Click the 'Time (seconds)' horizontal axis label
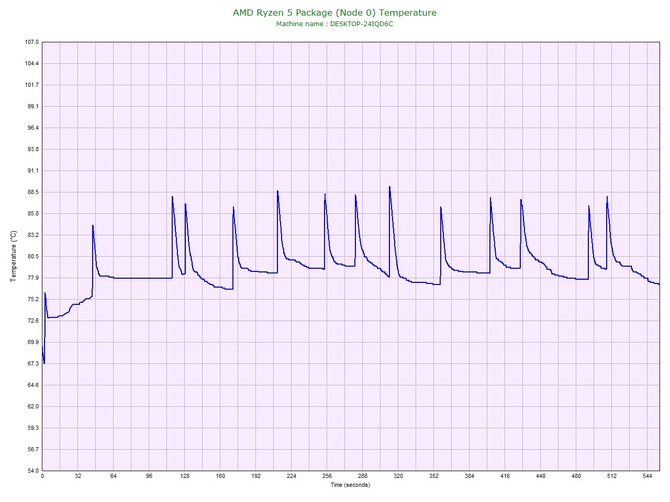The image size is (670, 502). [350, 485]
